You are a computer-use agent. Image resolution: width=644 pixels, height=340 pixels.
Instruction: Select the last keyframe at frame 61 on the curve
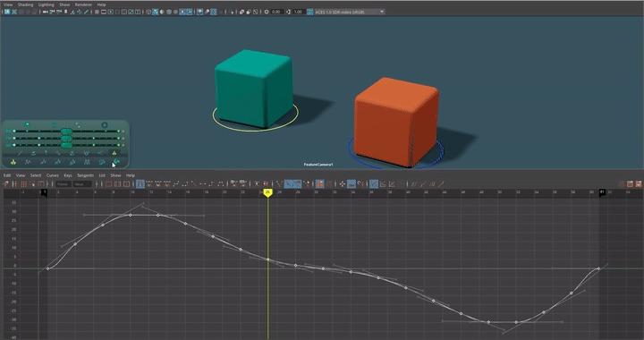pos(598,268)
